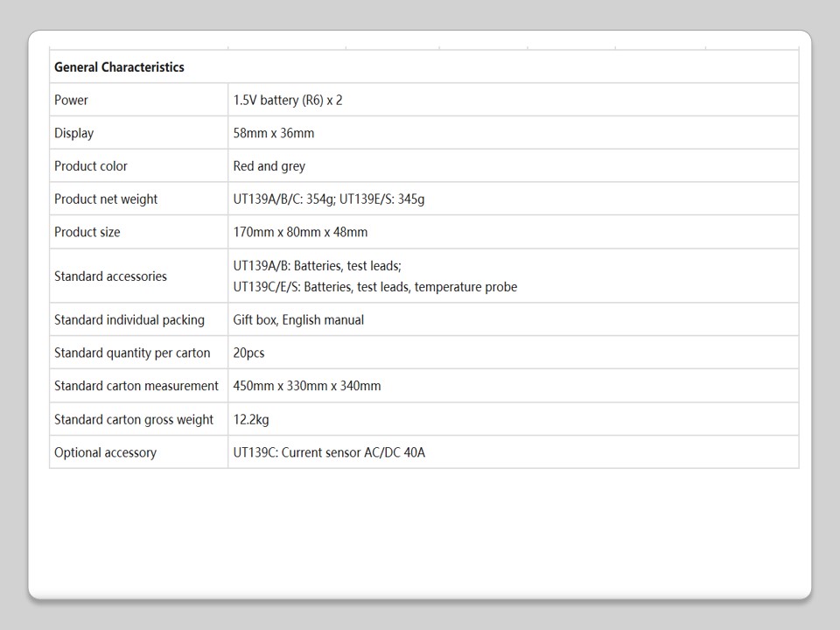Click the UT139C Current sensor AC/DC 40A value
This screenshot has height=630, width=840.
[329, 452]
